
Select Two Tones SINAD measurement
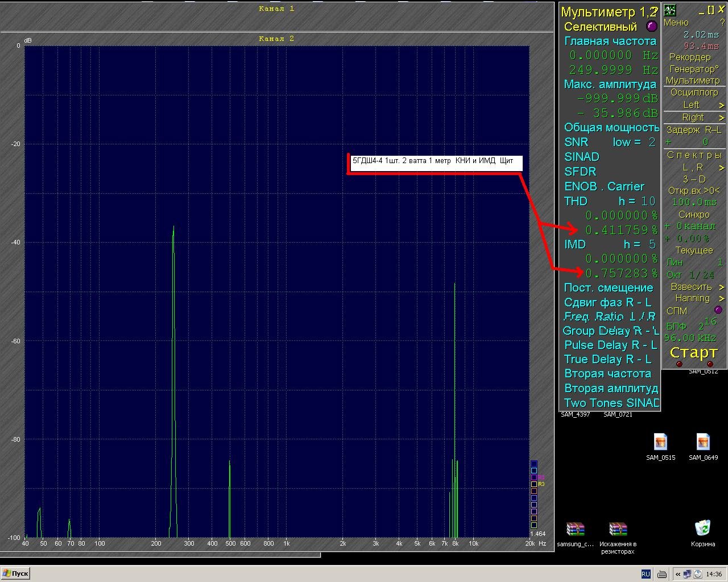tap(611, 403)
